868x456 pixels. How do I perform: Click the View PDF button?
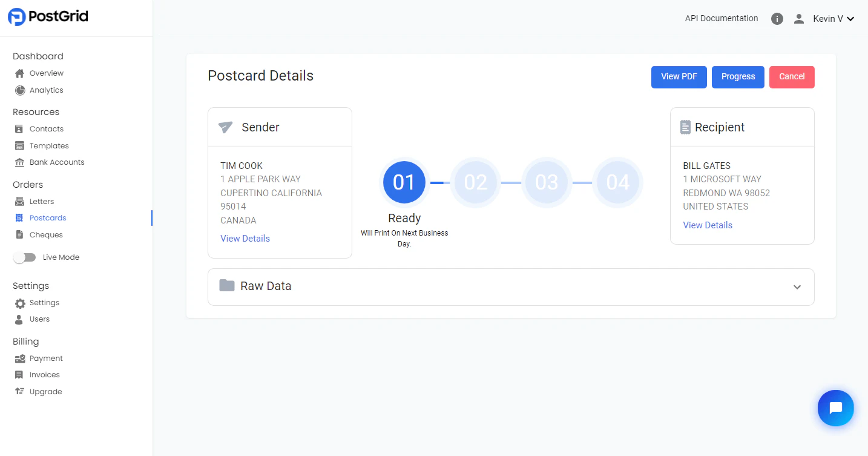click(679, 77)
